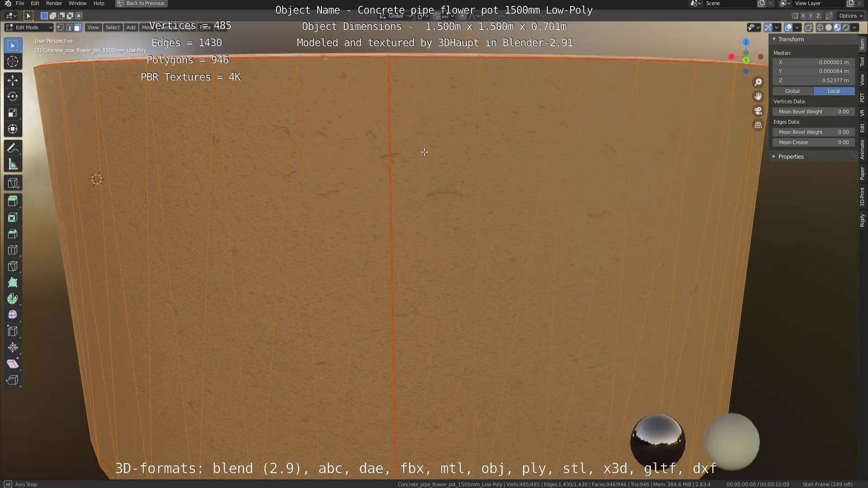
Task: Switch to wireframe viewport shading
Action: [820, 28]
